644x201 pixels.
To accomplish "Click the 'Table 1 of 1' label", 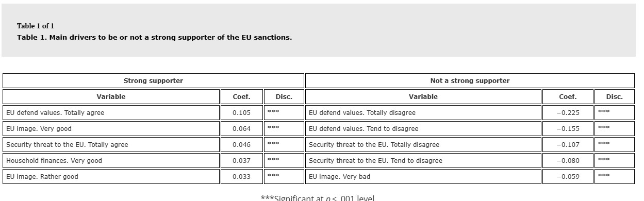I will pyautogui.click(x=35, y=26).
